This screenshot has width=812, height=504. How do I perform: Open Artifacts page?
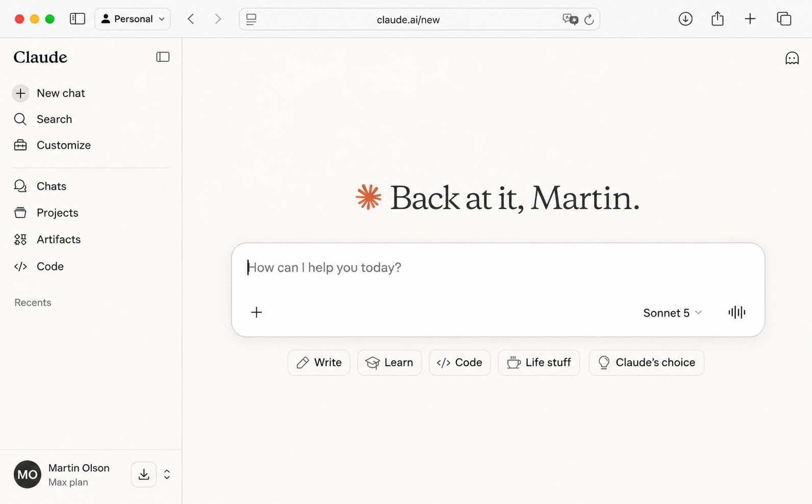coord(47,239)
